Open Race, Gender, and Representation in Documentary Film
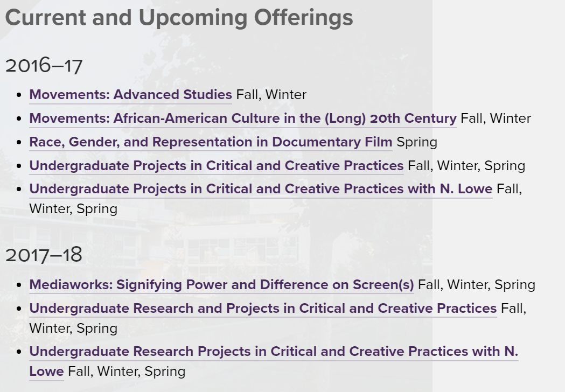The image size is (565, 392). point(211,142)
